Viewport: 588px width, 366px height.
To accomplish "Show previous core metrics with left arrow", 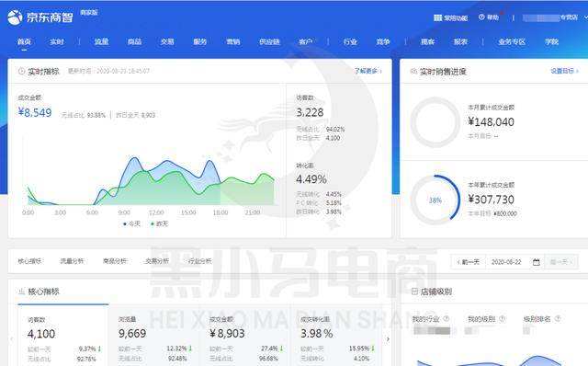I will click(12, 339).
